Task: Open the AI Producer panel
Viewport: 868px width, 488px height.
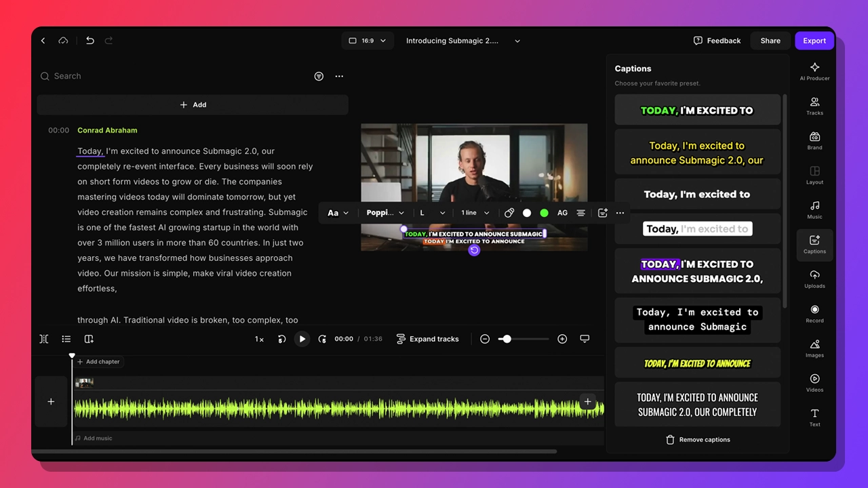Action: pos(814,71)
